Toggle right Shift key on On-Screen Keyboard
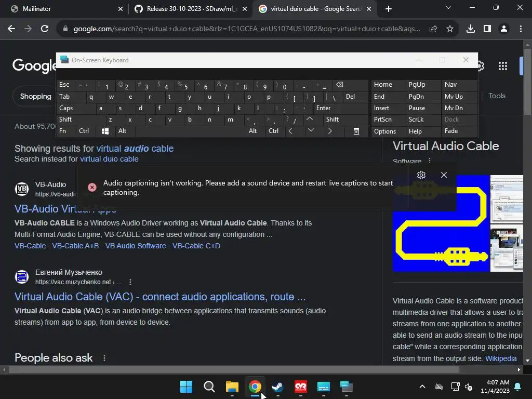 (345, 119)
